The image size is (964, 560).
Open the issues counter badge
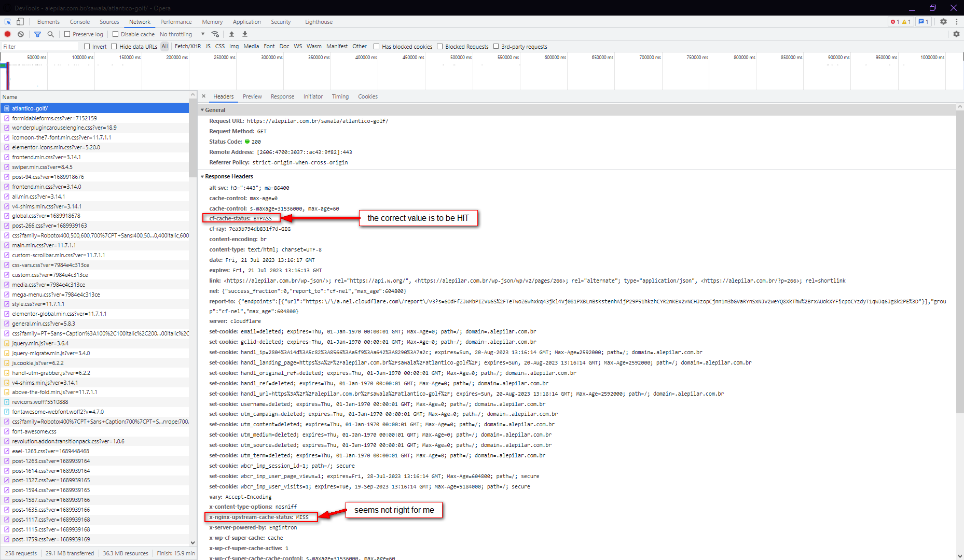[x=924, y=22]
